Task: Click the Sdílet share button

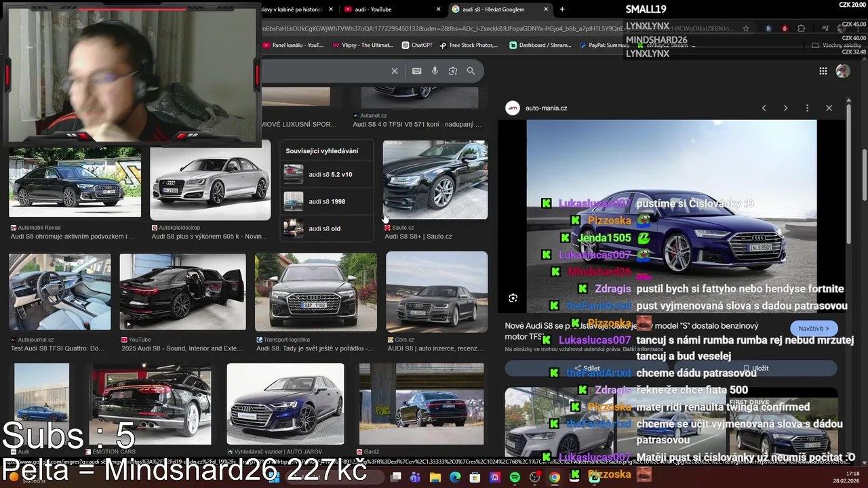Action: click(x=587, y=368)
